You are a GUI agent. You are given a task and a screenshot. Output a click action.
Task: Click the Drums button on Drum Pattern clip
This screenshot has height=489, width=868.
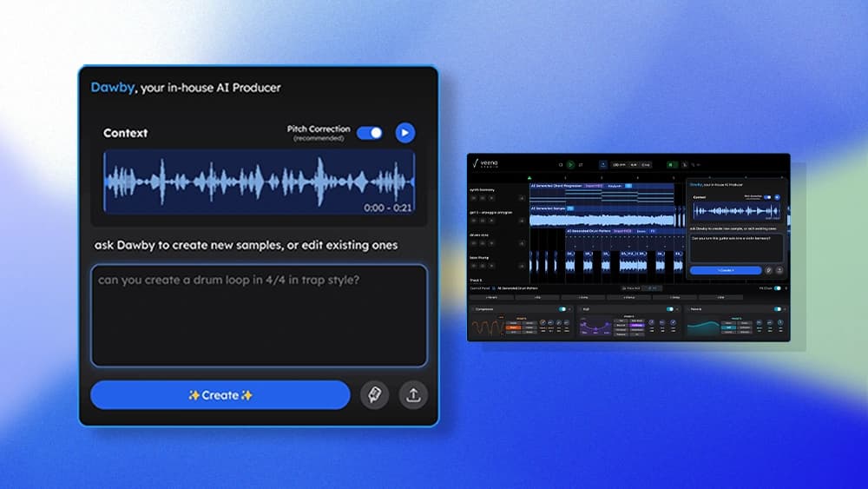641,231
